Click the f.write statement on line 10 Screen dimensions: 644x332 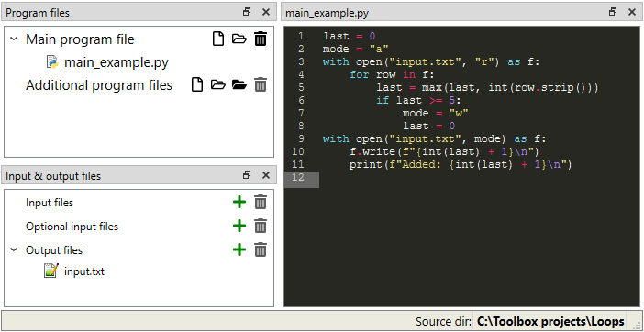click(x=444, y=152)
